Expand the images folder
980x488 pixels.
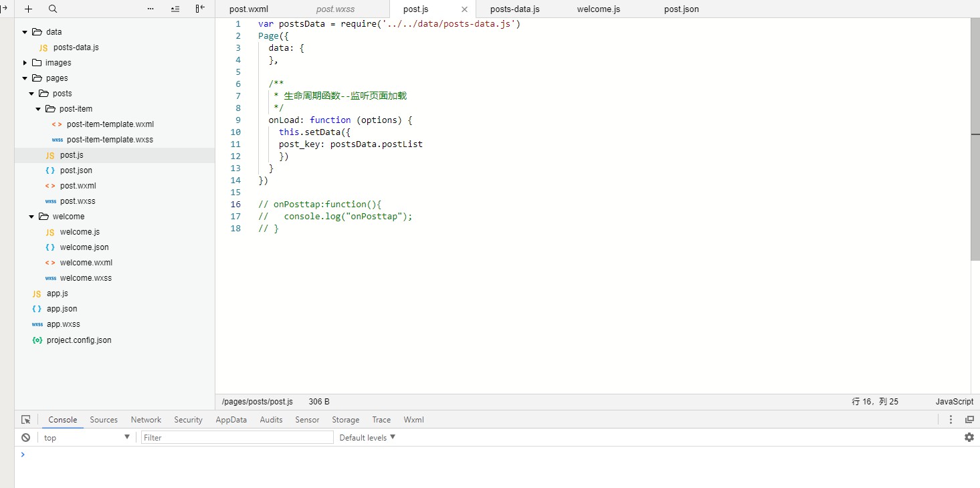tap(25, 63)
